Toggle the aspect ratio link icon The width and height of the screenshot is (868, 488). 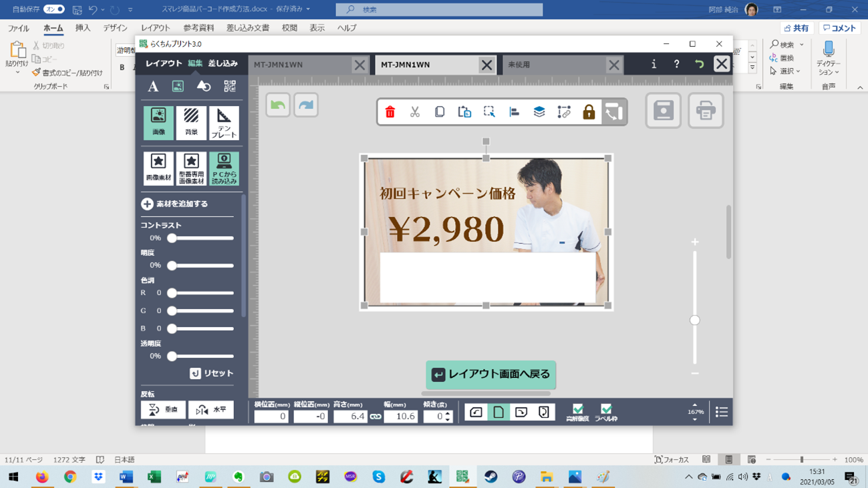pyautogui.click(x=376, y=417)
